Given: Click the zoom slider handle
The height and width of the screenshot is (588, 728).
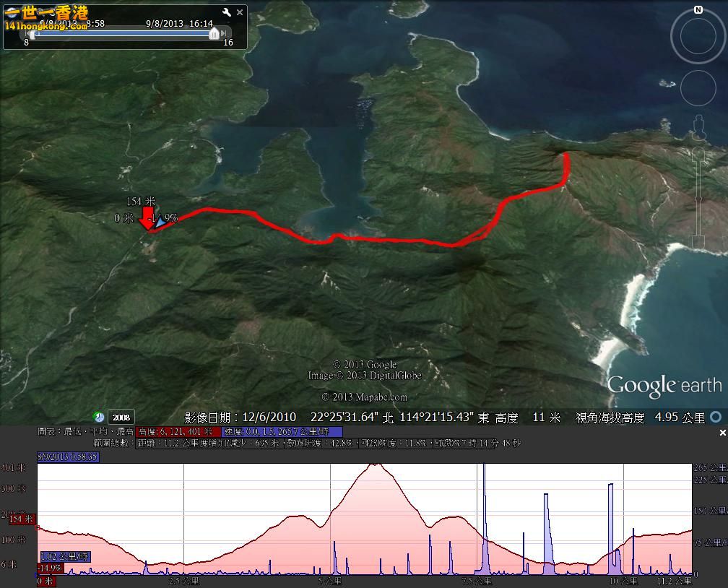Looking at the screenshot, I should [698, 198].
